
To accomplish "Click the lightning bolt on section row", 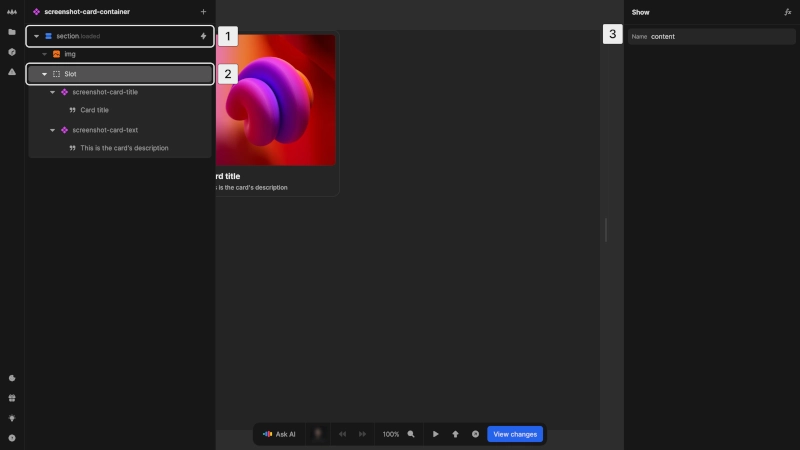I will (x=203, y=36).
